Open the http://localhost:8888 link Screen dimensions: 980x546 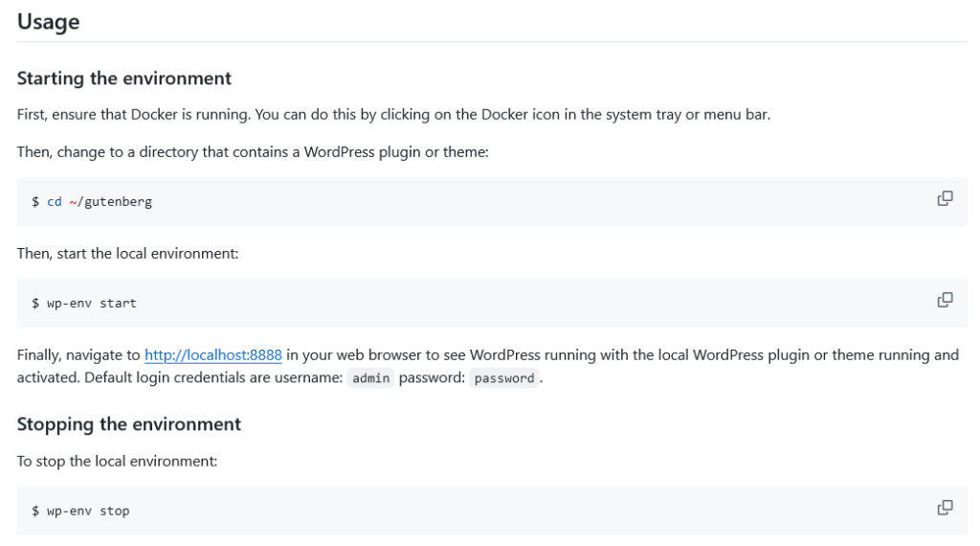pos(212,355)
